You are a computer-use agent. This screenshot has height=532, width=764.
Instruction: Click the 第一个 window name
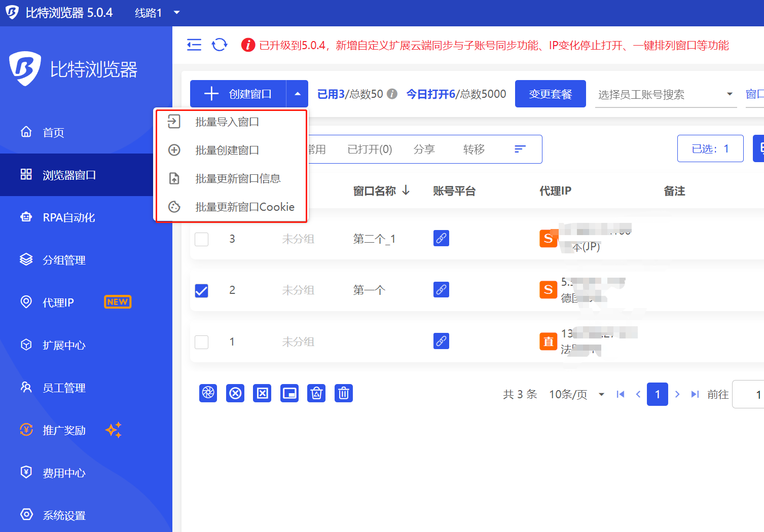click(x=369, y=290)
